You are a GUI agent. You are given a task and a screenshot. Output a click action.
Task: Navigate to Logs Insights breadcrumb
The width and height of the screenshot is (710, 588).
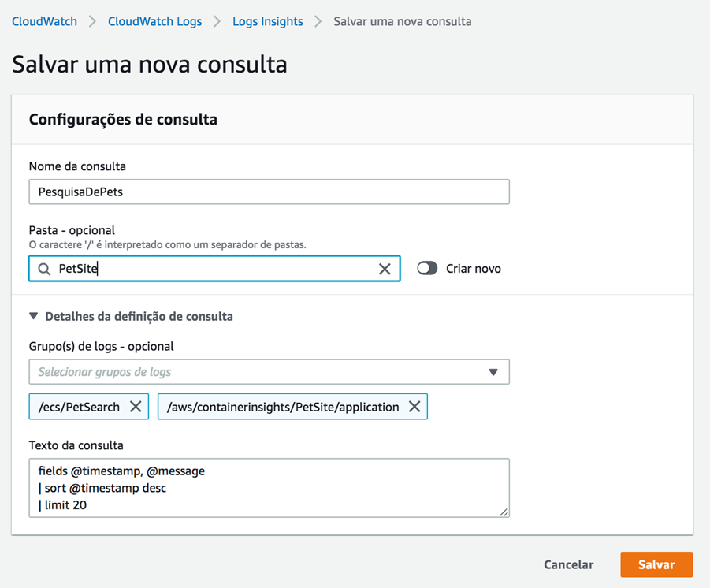[267, 21]
